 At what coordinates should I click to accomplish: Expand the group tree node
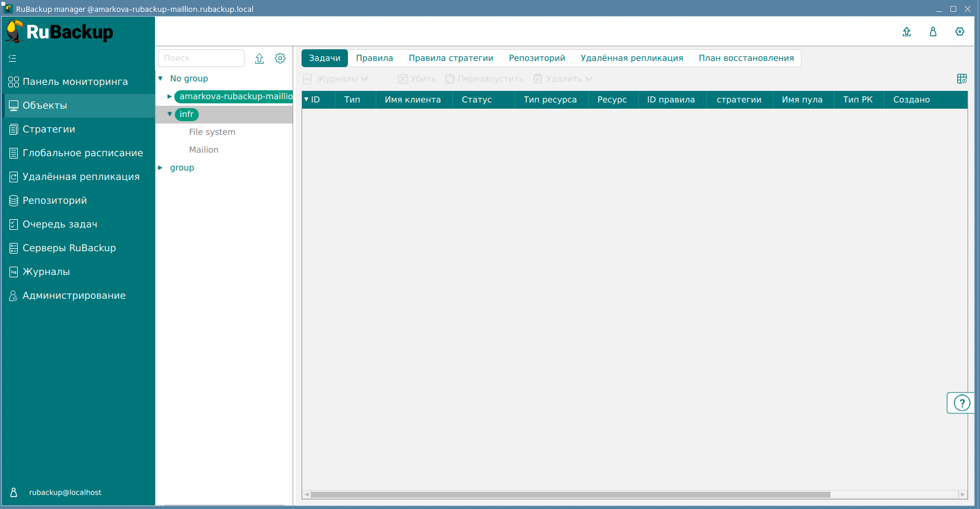(x=160, y=168)
